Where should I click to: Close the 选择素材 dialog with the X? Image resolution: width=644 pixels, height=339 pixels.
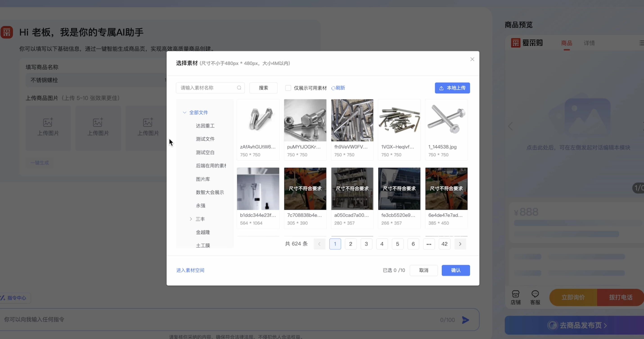pyautogui.click(x=472, y=59)
